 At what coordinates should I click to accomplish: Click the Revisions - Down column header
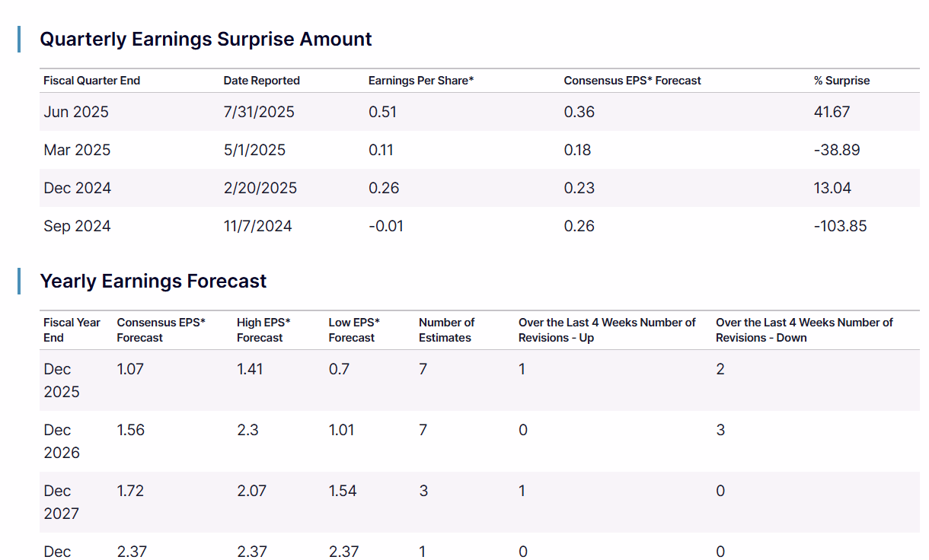pyautogui.click(x=804, y=330)
